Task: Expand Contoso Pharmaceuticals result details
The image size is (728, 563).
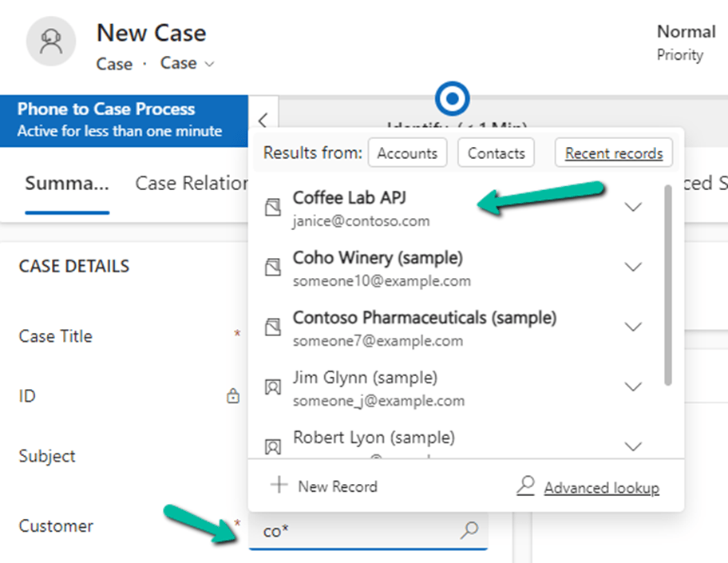Action: [633, 327]
